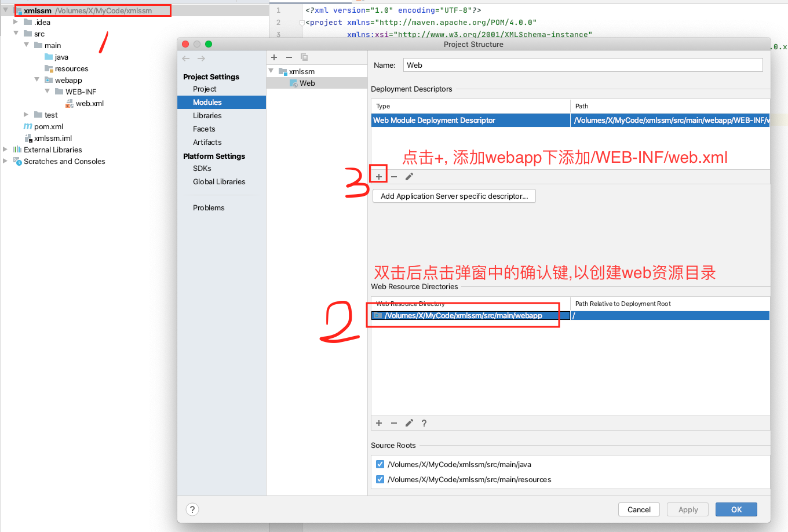Click the remove module minus icon
Viewport: 788px width, 532px height.
tap(289, 57)
